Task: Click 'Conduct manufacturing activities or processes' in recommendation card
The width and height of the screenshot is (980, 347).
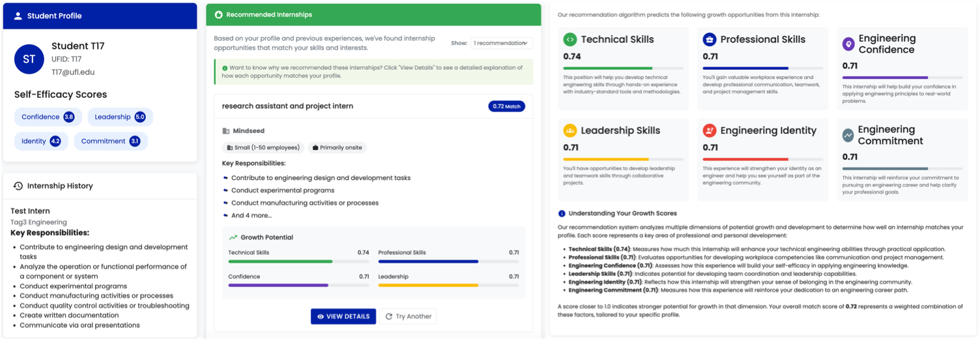Action: [x=305, y=203]
